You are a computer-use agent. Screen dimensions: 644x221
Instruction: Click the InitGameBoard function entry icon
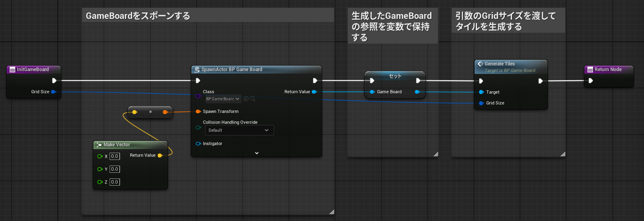coord(12,70)
